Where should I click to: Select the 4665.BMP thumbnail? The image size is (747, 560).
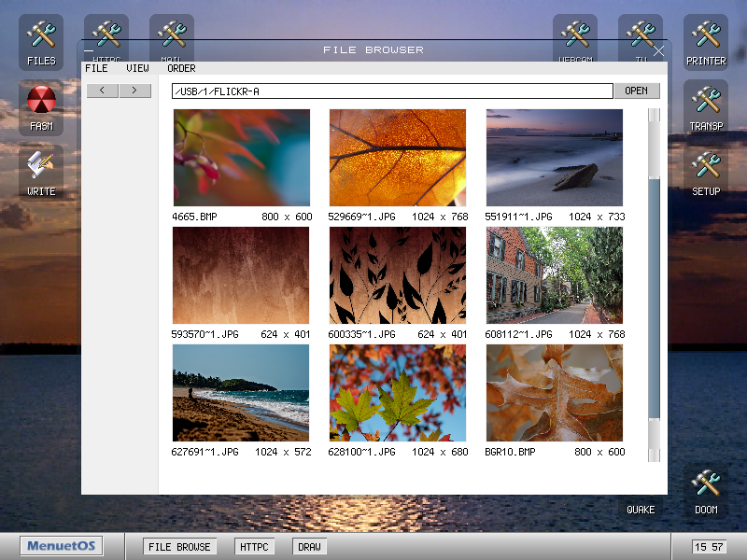pyautogui.click(x=242, y=158)
